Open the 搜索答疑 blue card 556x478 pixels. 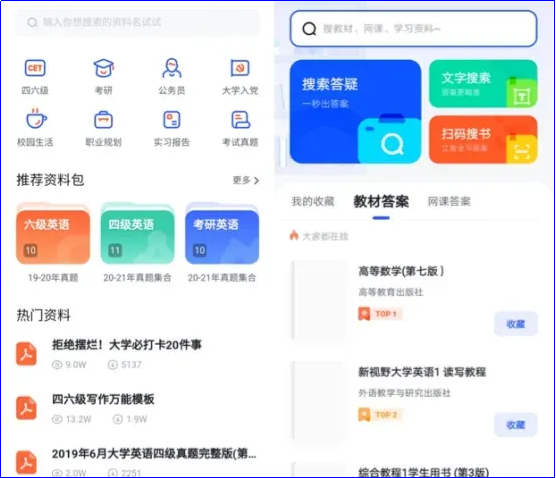pos(355,112)
